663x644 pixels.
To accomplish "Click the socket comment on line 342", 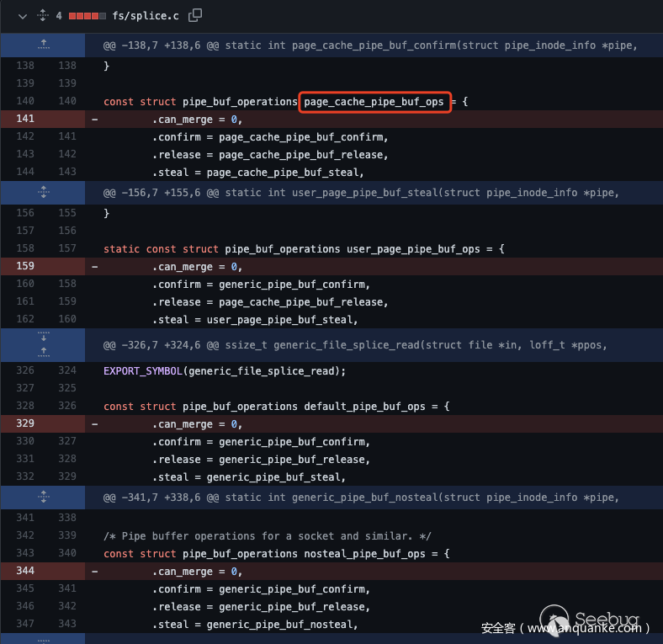I will coord(268,536).
